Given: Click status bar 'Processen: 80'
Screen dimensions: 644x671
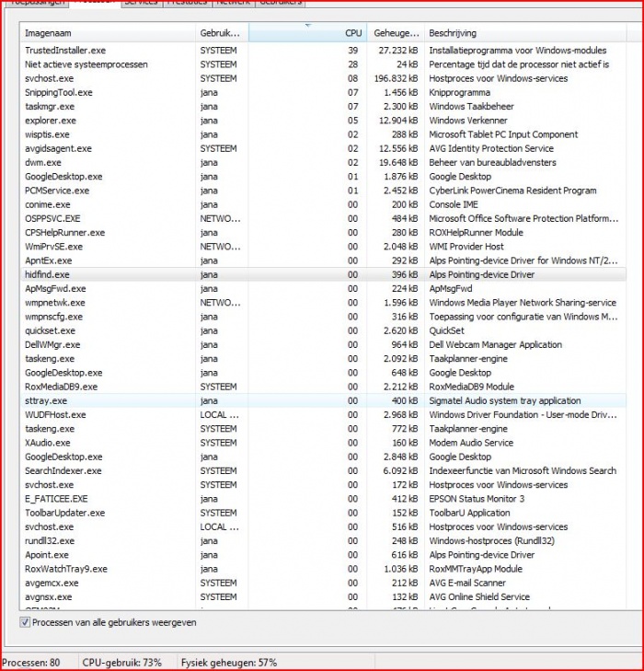Looking at the screenshot, I should pyautogui.click(x=31, y=663).
